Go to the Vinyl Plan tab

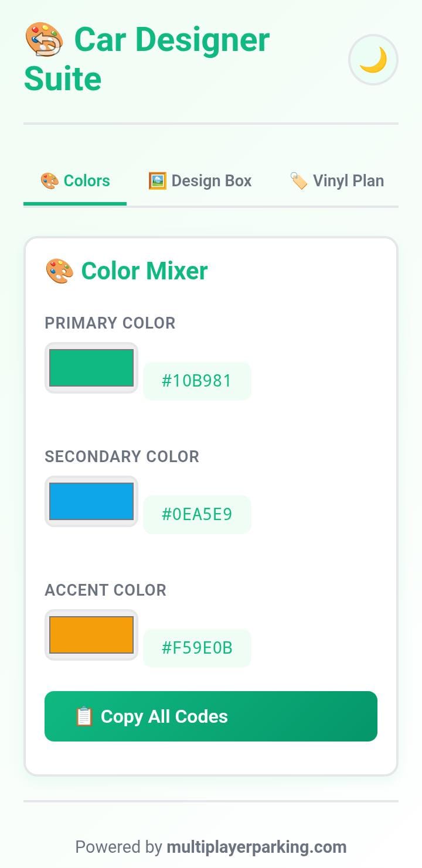point(337,181)
